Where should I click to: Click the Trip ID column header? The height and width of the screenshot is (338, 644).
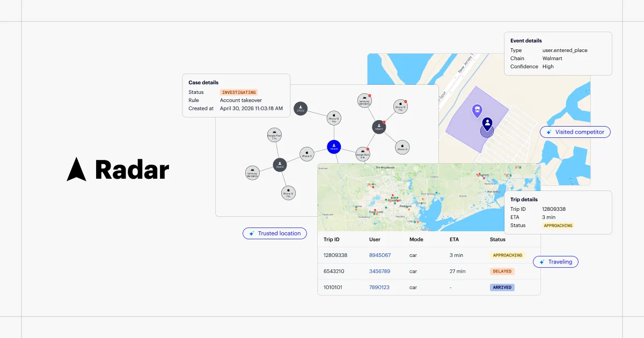pos(332,239)
